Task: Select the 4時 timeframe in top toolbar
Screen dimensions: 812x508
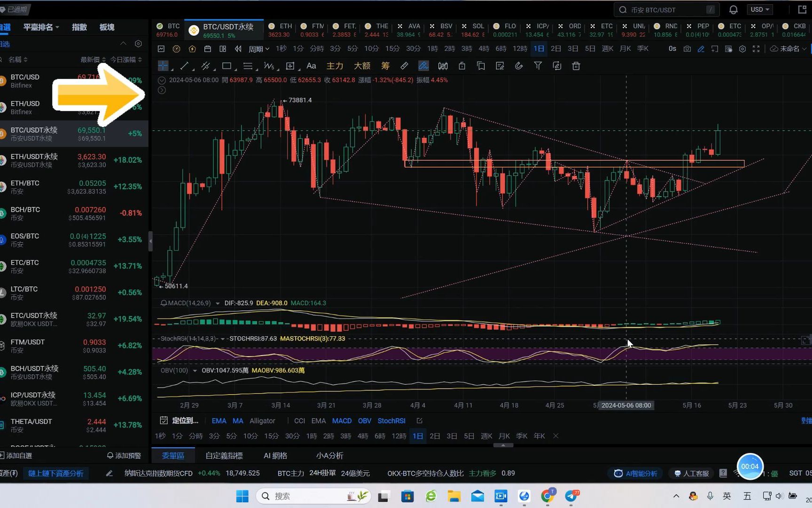Action: point(484,49)
